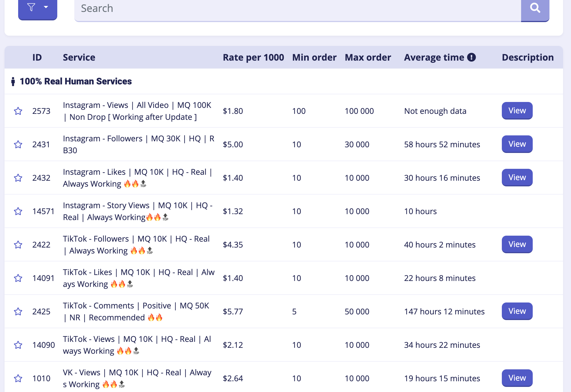Click the 22 hours 8 minutes cell
This screenshot has height=392, width=571.
click(x=440, y=278)
